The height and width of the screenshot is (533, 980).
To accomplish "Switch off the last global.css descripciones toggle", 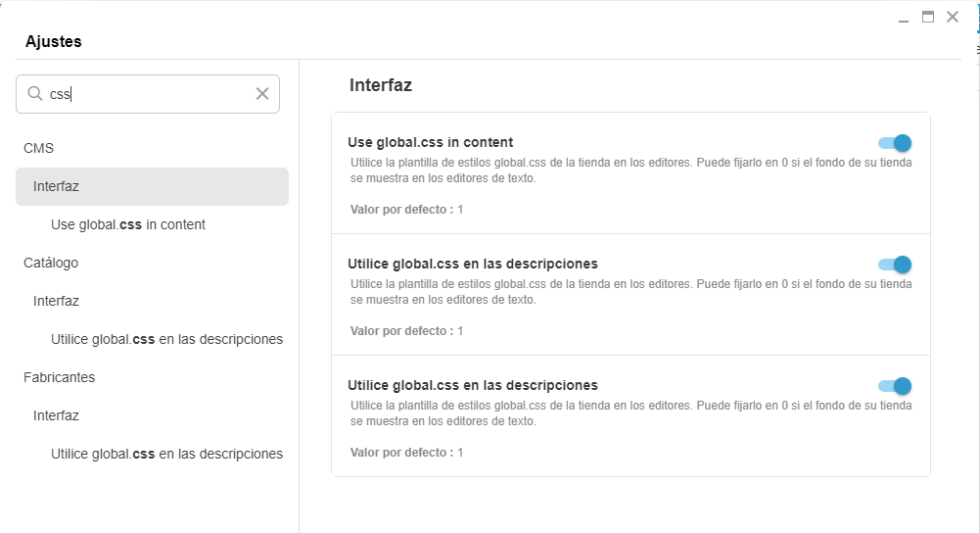I will point(895,386).
